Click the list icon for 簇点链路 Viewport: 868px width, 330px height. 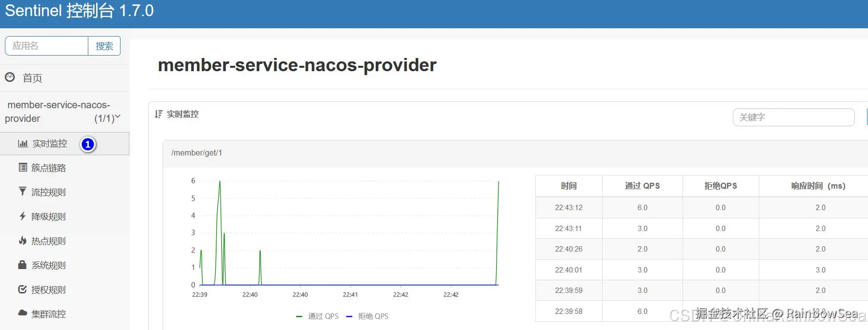tap(22, 167)
